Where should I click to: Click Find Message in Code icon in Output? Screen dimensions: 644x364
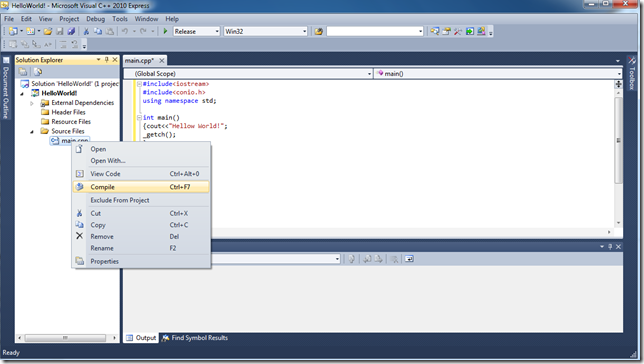pos(352,259)
